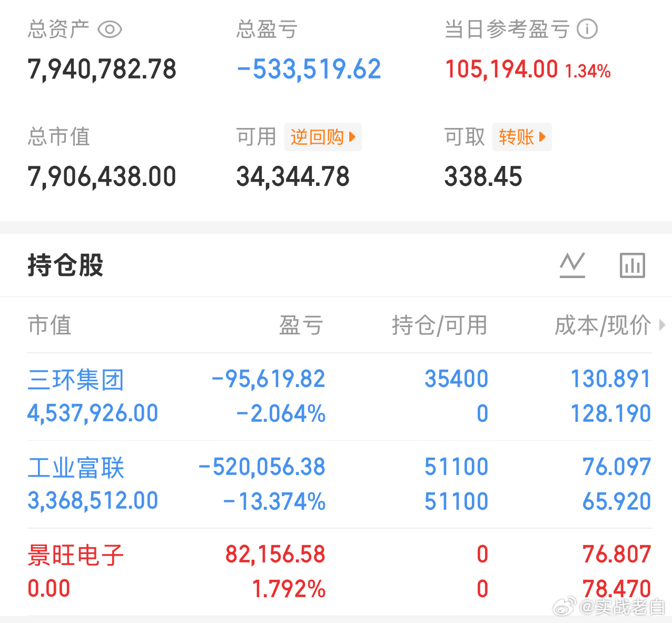Select 三环集团 current price 128.190
This screenshot has height=623, width=672.
(x=611, y=414)
